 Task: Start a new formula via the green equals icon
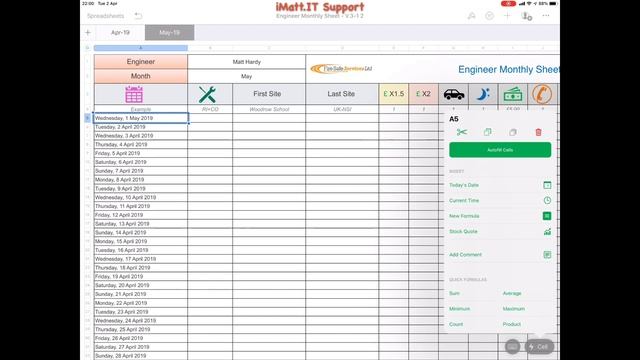click(547, 216)
